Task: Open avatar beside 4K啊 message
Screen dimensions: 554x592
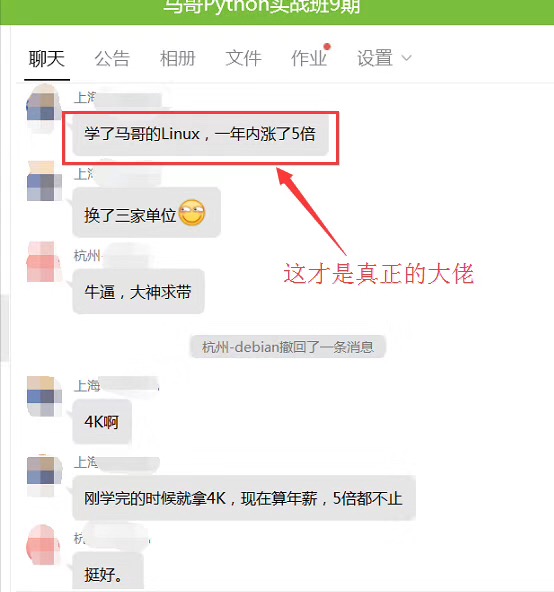Action: (x=45, y=396)
